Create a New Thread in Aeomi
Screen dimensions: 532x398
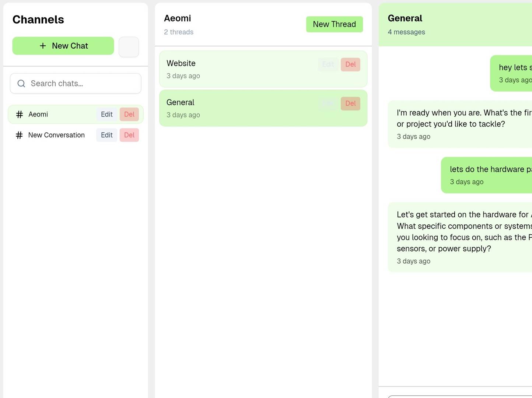tap(334, 24)
